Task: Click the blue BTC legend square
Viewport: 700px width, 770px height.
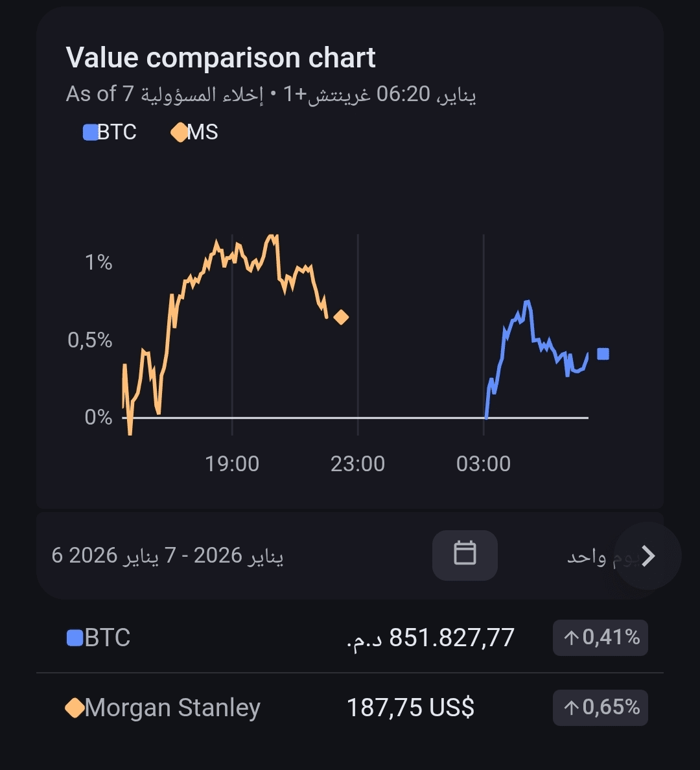Action: [90, 133]
